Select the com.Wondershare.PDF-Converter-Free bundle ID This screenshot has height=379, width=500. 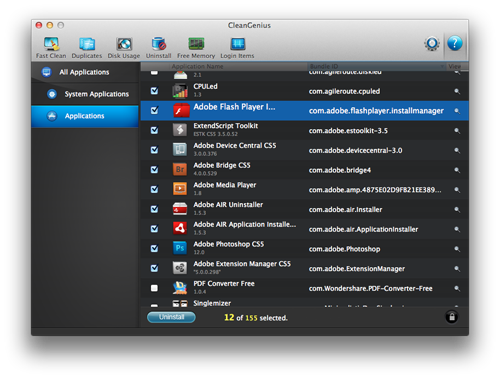coord(371,289)
